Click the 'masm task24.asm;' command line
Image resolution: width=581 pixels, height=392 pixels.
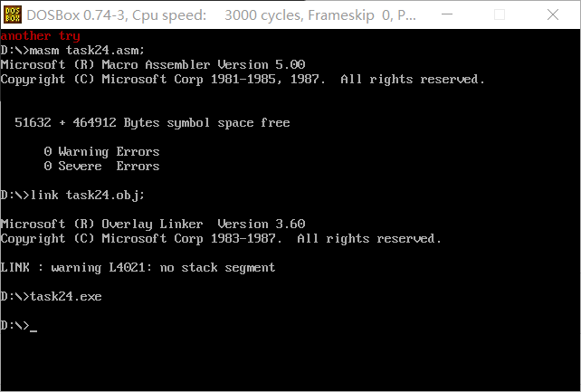point(72,50)
